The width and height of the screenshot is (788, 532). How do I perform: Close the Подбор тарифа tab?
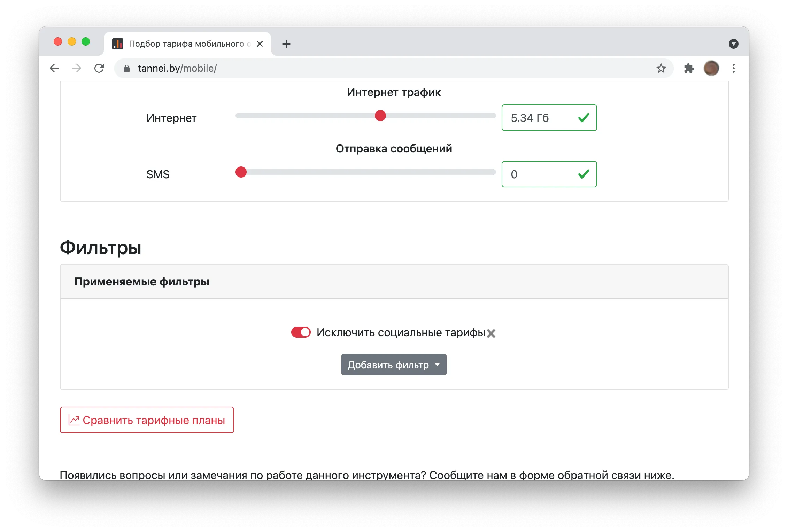[260, 44]
